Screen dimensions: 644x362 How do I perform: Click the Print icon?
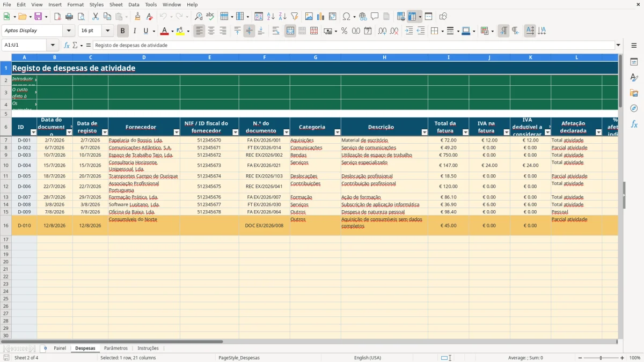[x=69, y=17]
